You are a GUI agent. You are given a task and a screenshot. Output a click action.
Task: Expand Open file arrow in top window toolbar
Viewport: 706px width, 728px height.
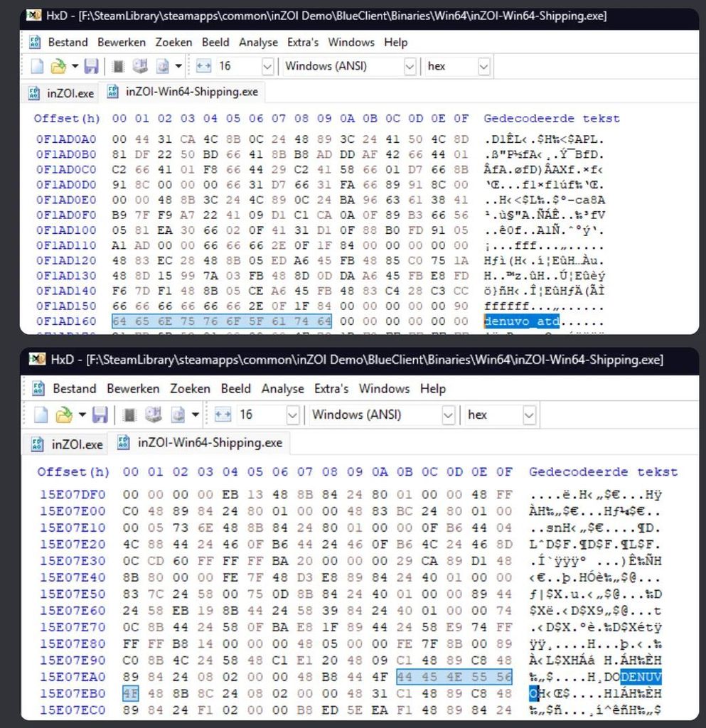[x=75, y=66]
